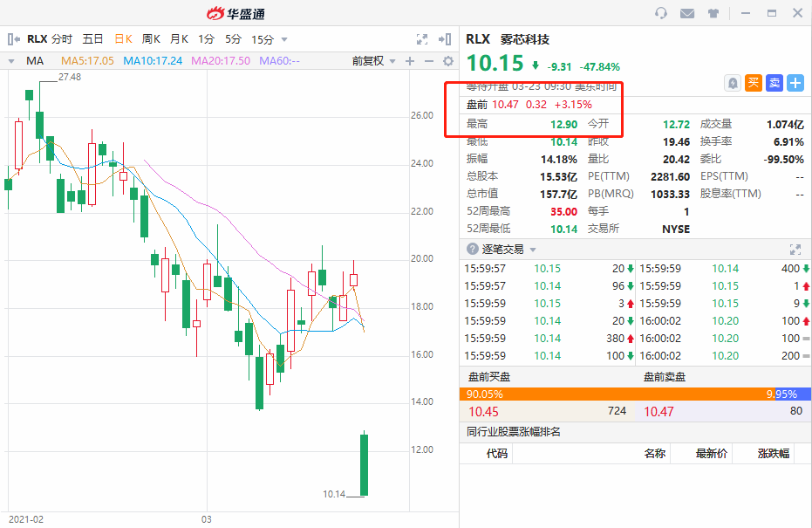Click the 华盛通 app logo
The height and width of the screenshot is (528, 812).
pyautogui.click(x=235, y=13)
